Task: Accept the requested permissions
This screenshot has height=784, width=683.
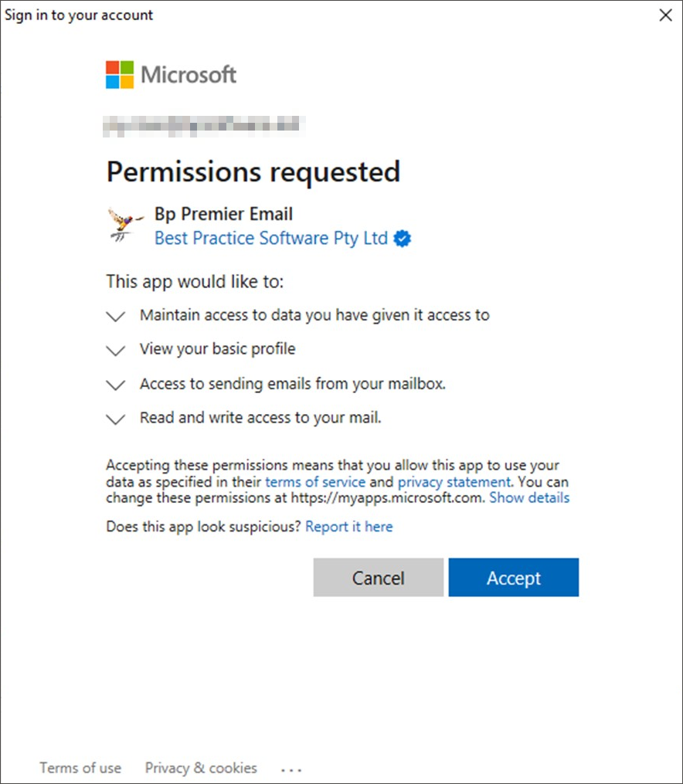Action: click(514, 578)
